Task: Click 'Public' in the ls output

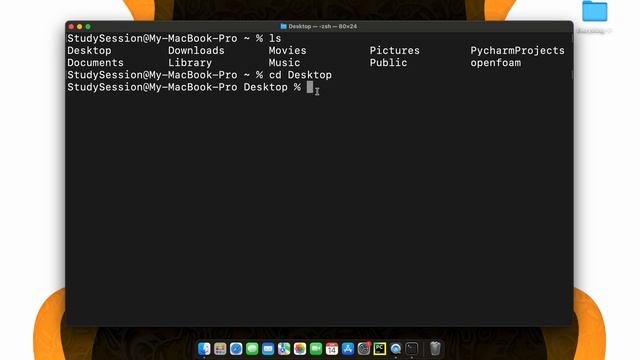Action: coord(389,63)
